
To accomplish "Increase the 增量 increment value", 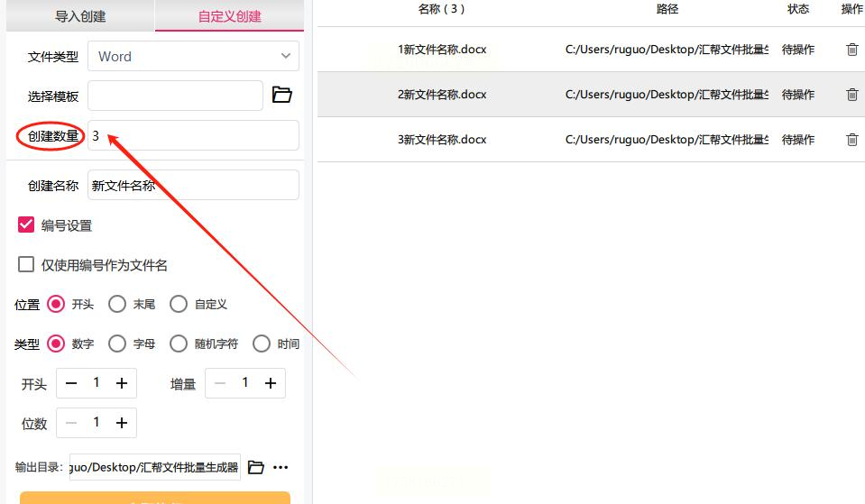I will click(271, 383).
